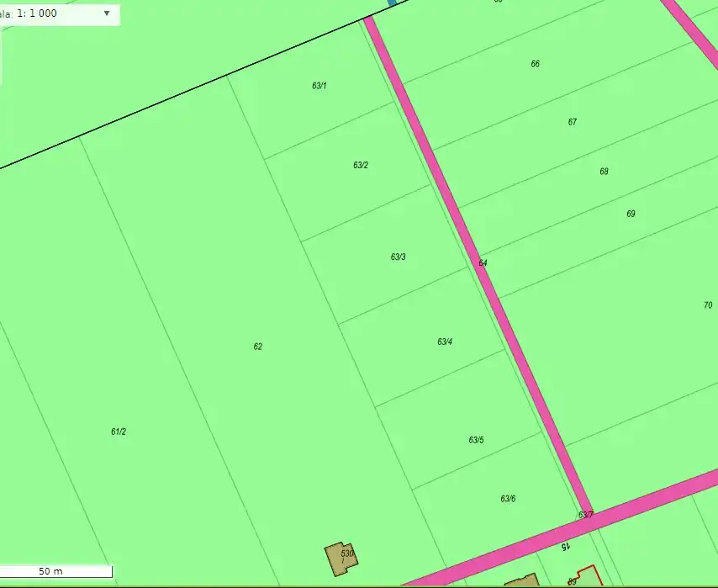Click on parcel 67
718x588 pixels.
coord(572,122)
